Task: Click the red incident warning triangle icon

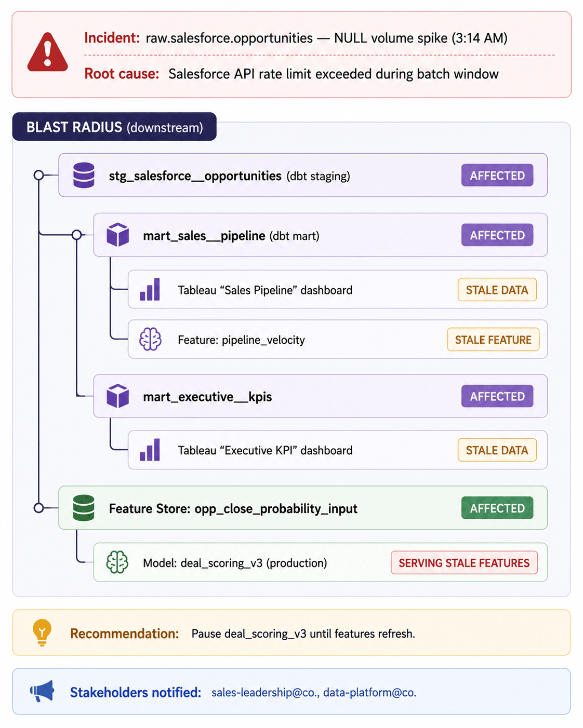Action: pos(47,52)
